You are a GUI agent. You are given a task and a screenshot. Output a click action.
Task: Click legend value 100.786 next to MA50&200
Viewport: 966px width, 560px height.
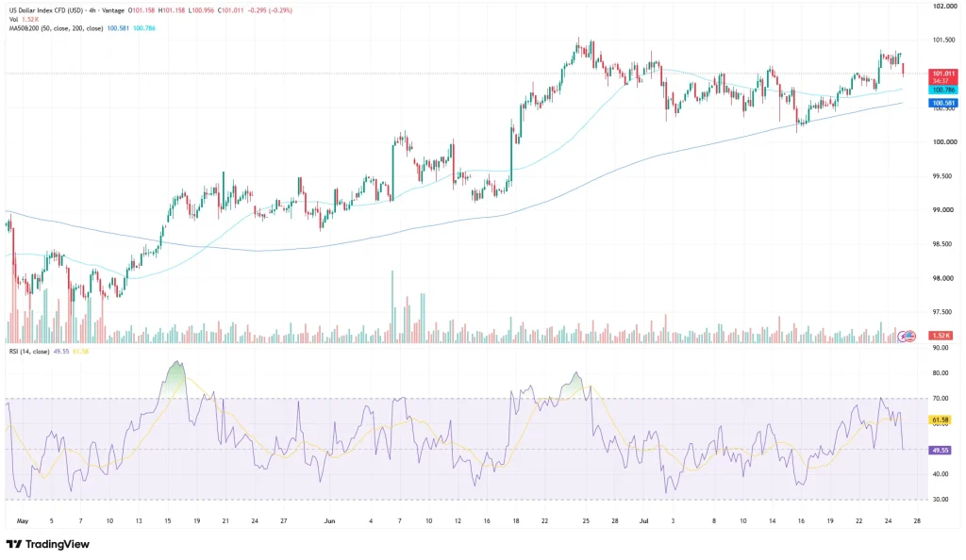tap(144, 28)
